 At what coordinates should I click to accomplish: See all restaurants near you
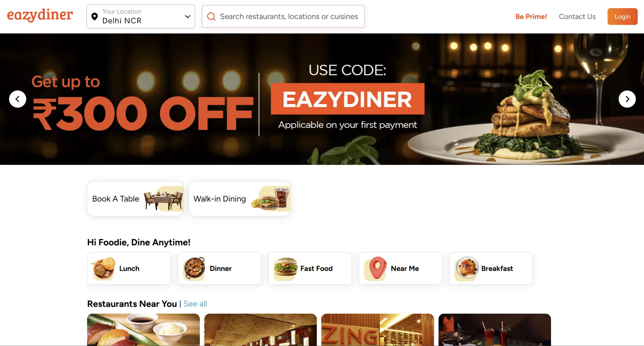195,304
